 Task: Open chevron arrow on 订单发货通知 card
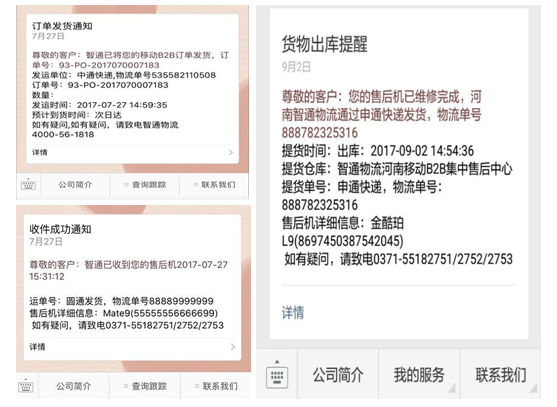point(231,152)
